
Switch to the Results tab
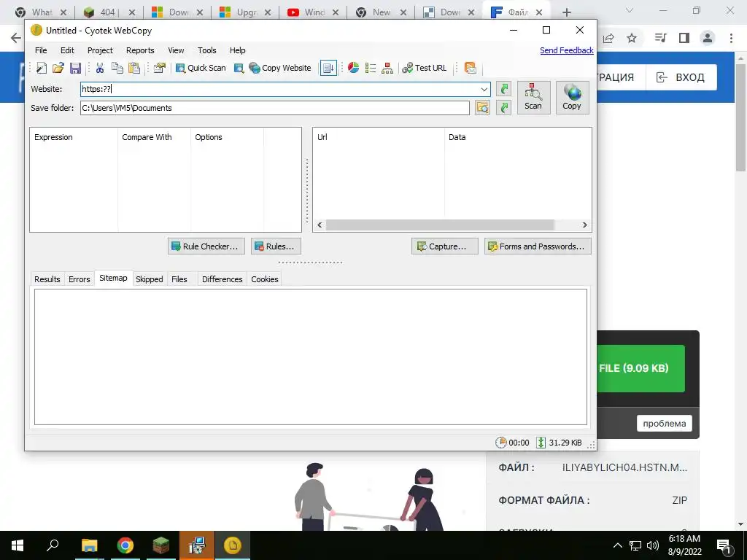coord(47,279)
